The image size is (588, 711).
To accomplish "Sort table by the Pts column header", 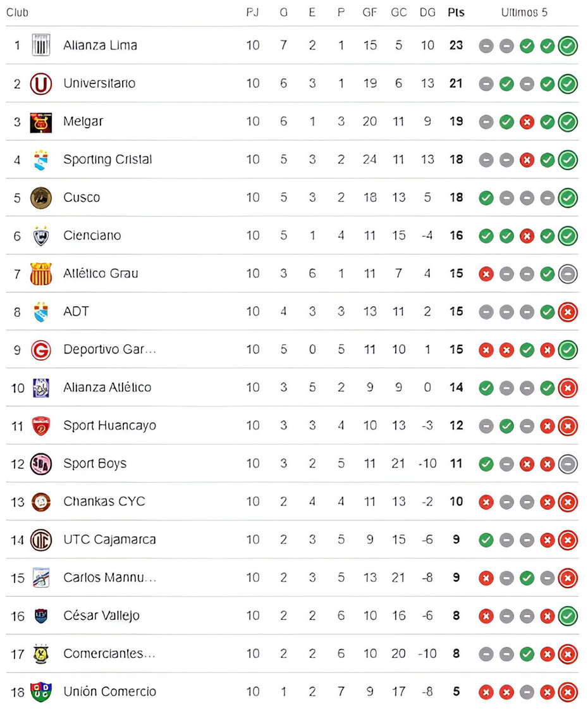I will 456,13.
